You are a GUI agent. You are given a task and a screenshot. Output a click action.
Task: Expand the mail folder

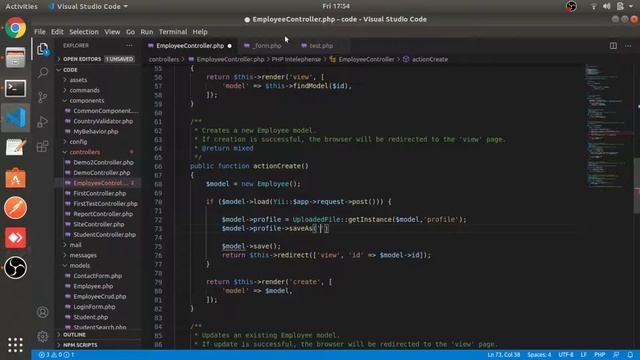coord(98,245)
